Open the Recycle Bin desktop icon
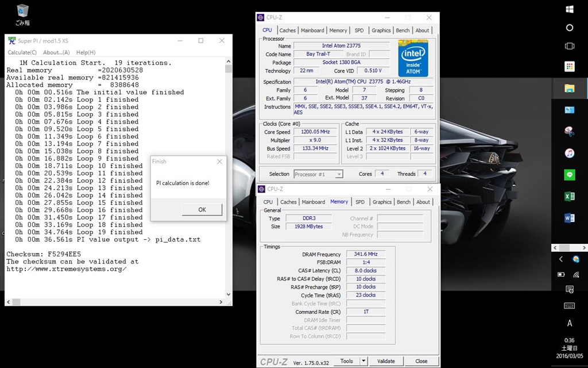The height and width of the screenshot is (368, 588). 22,14
